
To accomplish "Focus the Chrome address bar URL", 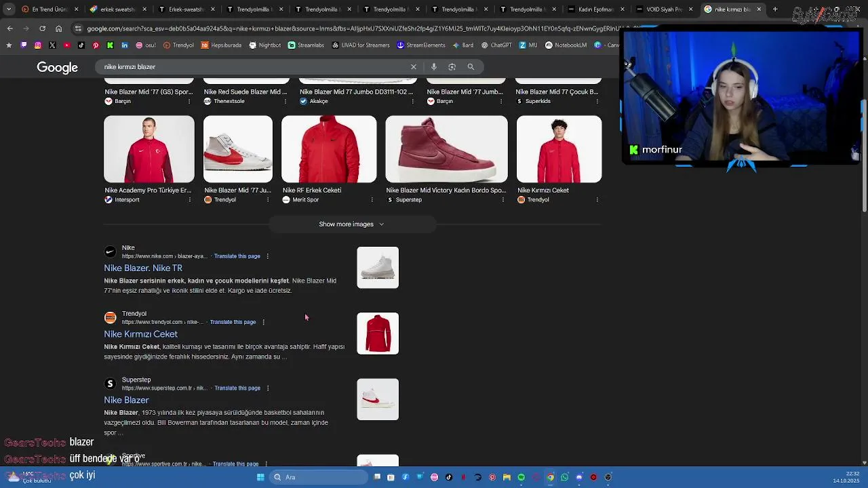I will click(353, 28).
